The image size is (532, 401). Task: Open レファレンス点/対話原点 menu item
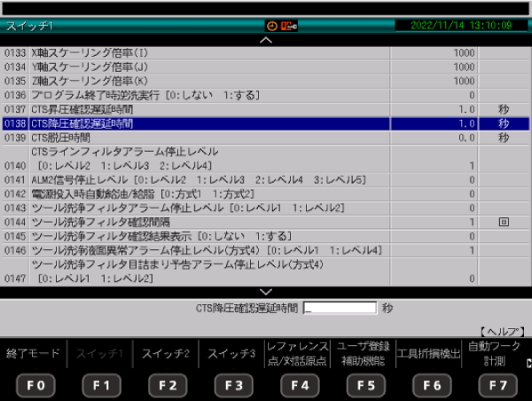298,353
